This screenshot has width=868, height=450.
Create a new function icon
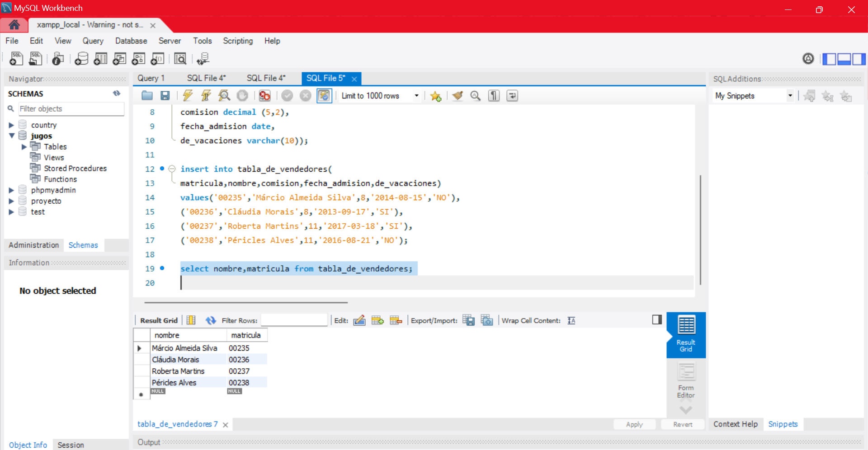157,59
